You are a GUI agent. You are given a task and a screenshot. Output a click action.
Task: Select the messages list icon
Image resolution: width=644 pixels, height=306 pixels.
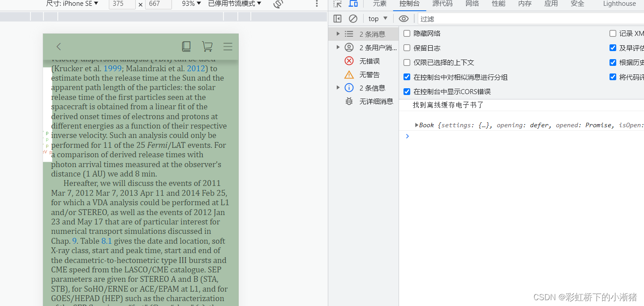349,34
